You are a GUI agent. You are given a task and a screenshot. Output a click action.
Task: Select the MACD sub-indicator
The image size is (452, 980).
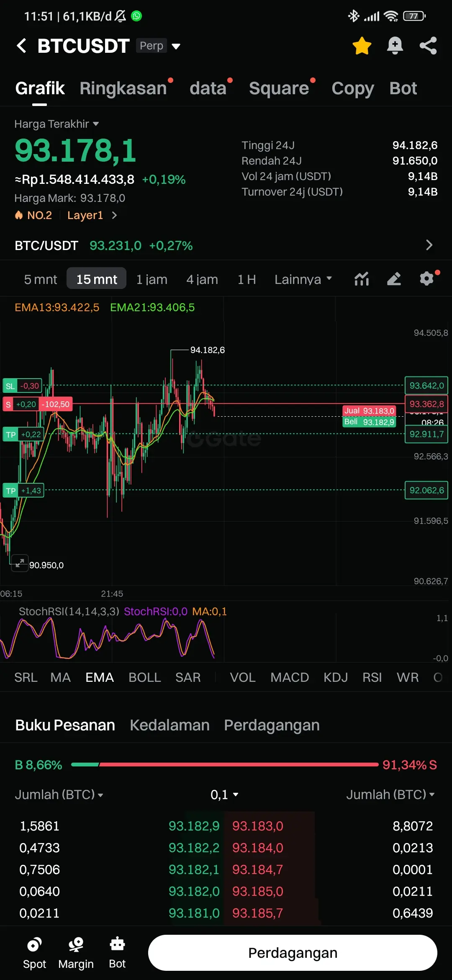coord(290,677)
